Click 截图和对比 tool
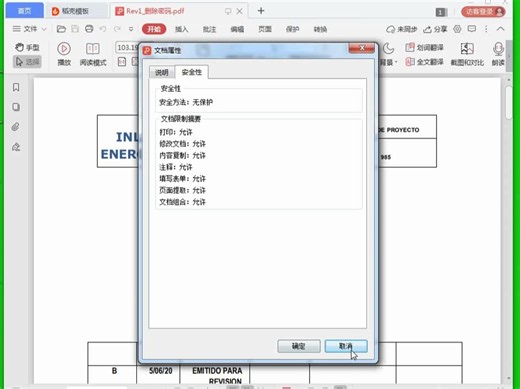Image resolution: width=520 pixels, height=389 pixels. [x=467, y=54]
